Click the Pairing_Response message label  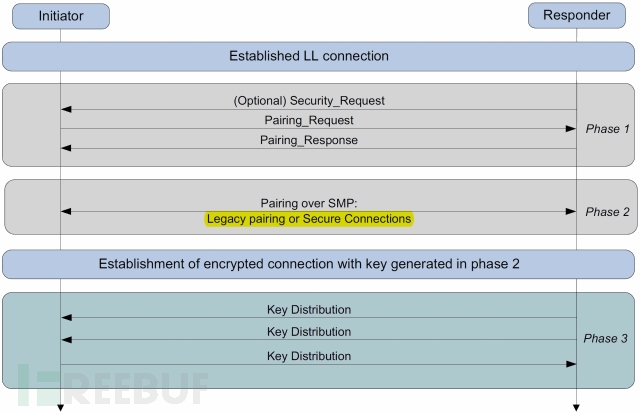tap(309, 140)
